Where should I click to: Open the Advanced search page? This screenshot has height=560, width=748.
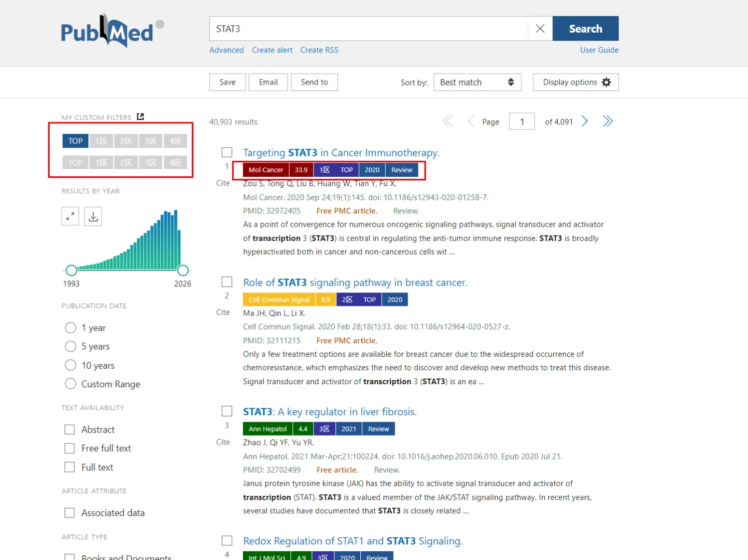point(227,50)
